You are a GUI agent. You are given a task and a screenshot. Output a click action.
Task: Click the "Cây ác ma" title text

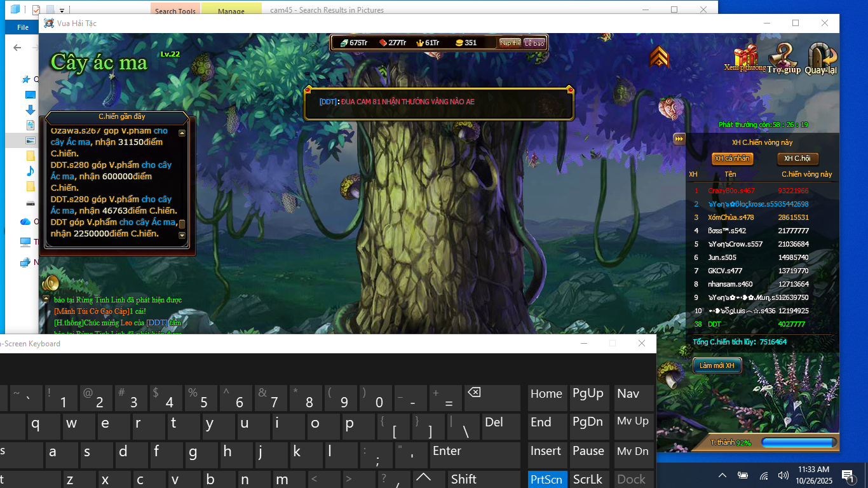99,62
